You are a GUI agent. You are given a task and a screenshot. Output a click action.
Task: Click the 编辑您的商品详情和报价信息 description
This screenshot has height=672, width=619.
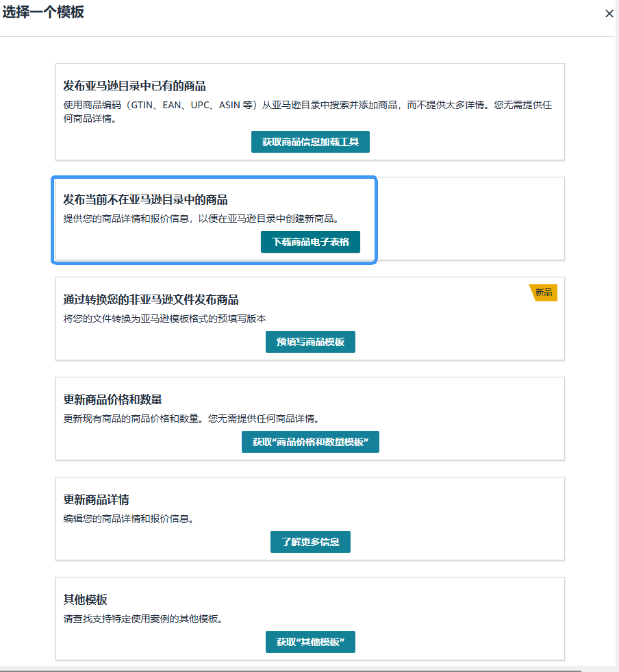tap(128, 519)
